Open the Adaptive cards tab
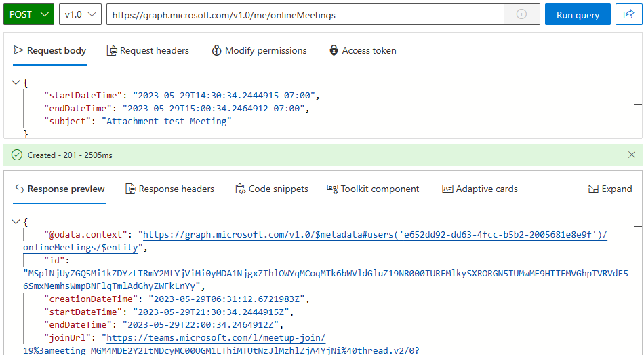This screenshot has height=355, width=644. (480, 189)
